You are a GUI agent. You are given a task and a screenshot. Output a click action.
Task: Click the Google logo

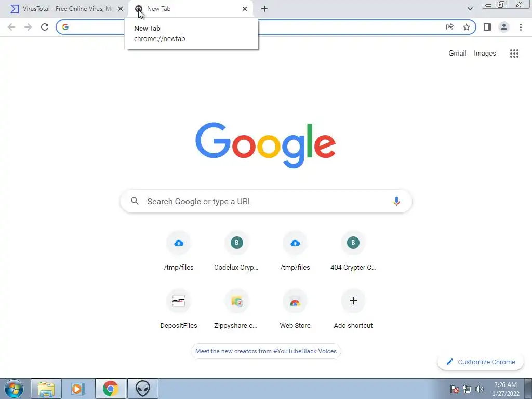point(265,145)
